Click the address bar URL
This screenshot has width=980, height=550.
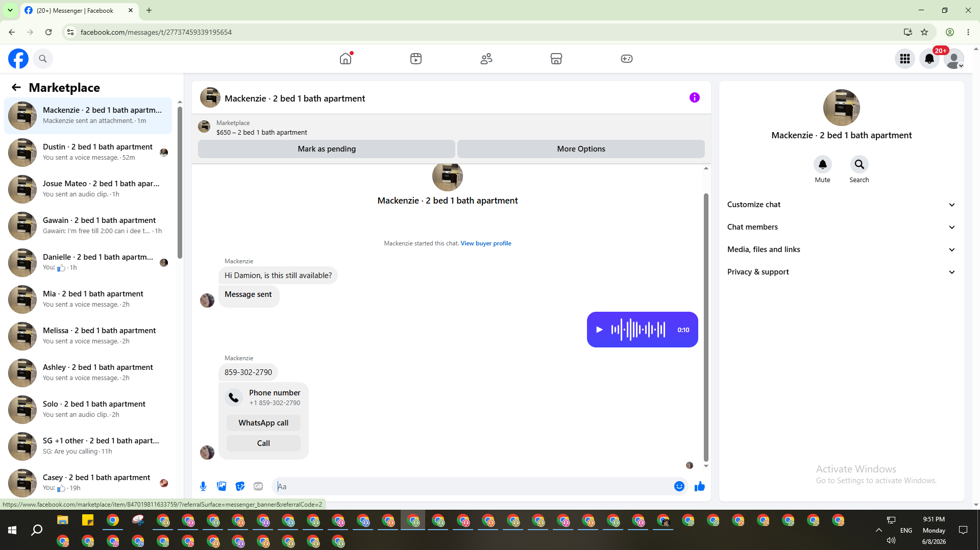click(x=156, y=32)
